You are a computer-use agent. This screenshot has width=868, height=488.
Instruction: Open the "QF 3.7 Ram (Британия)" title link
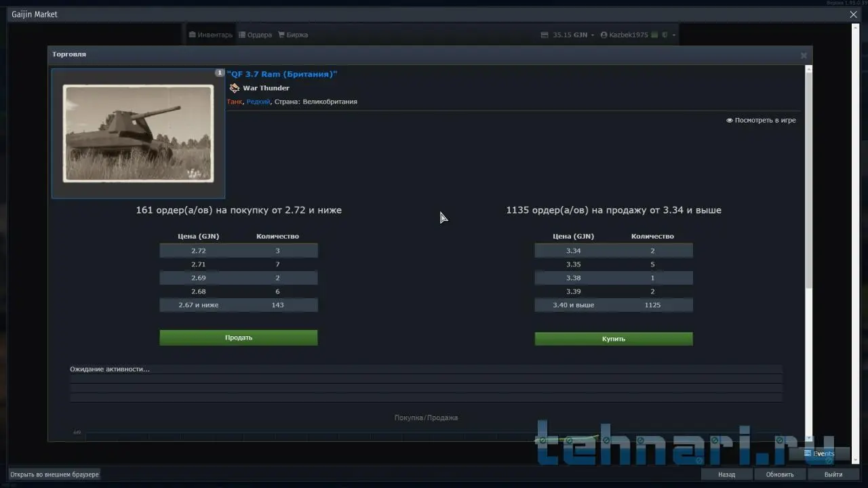282,74
